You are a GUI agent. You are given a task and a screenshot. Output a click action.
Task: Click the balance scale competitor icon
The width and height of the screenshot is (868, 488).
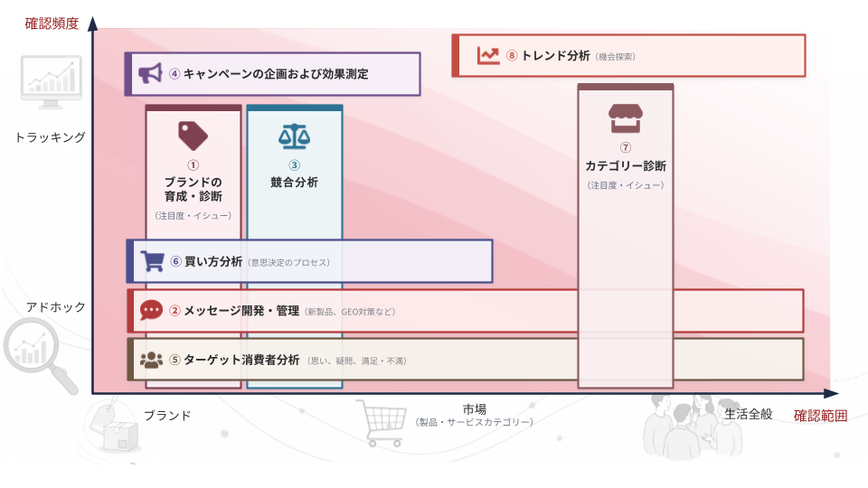(x=294, y=136)
